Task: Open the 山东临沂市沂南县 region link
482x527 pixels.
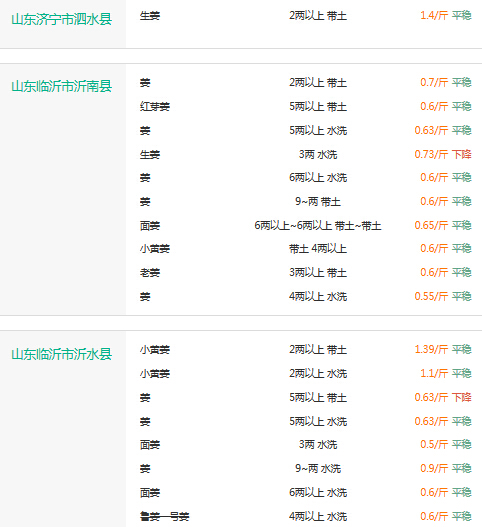Action: [x=62, y=86]
